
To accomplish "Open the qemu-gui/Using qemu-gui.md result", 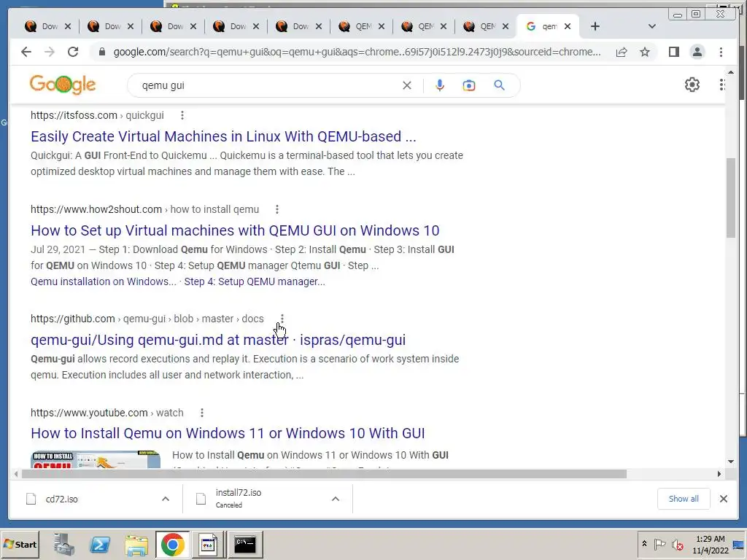I will [x=218, y=340].
